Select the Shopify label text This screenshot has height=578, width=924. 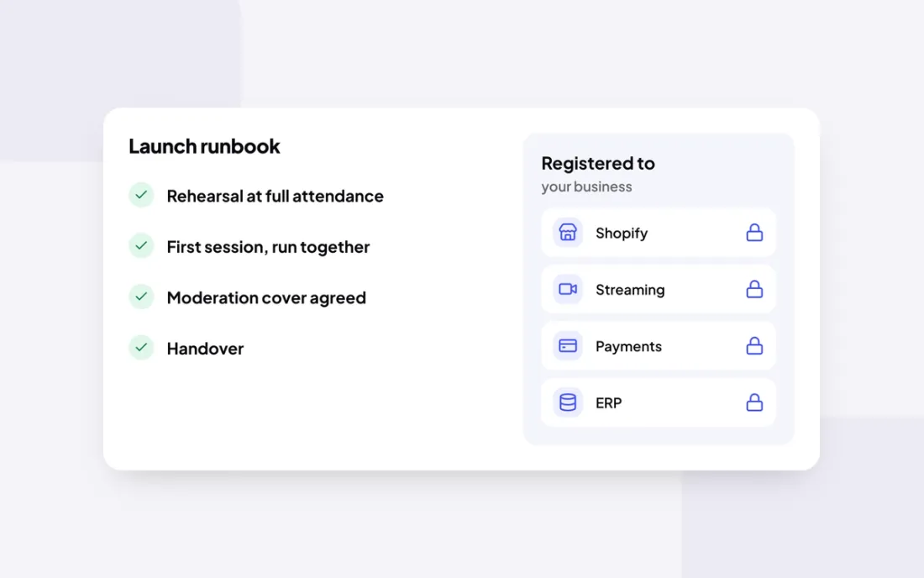pyautogui.click(x=621, y=234)
